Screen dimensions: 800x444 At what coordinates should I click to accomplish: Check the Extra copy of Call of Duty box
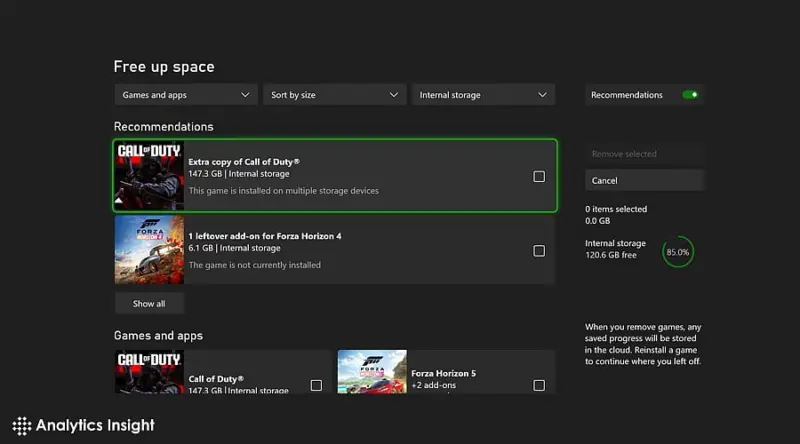tap(539, 177)
